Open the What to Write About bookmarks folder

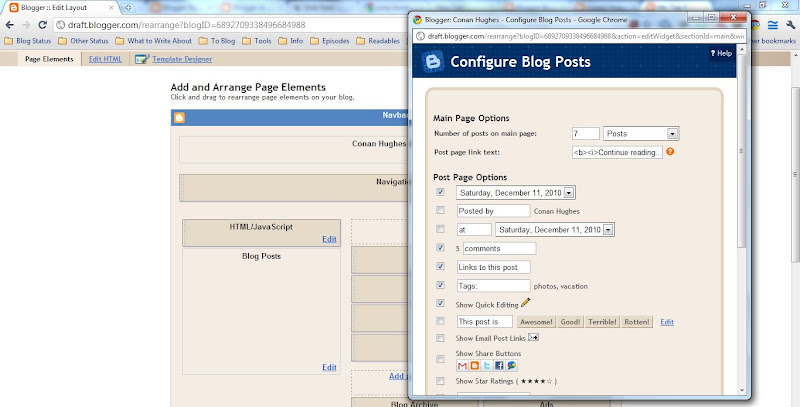point(154,41)
